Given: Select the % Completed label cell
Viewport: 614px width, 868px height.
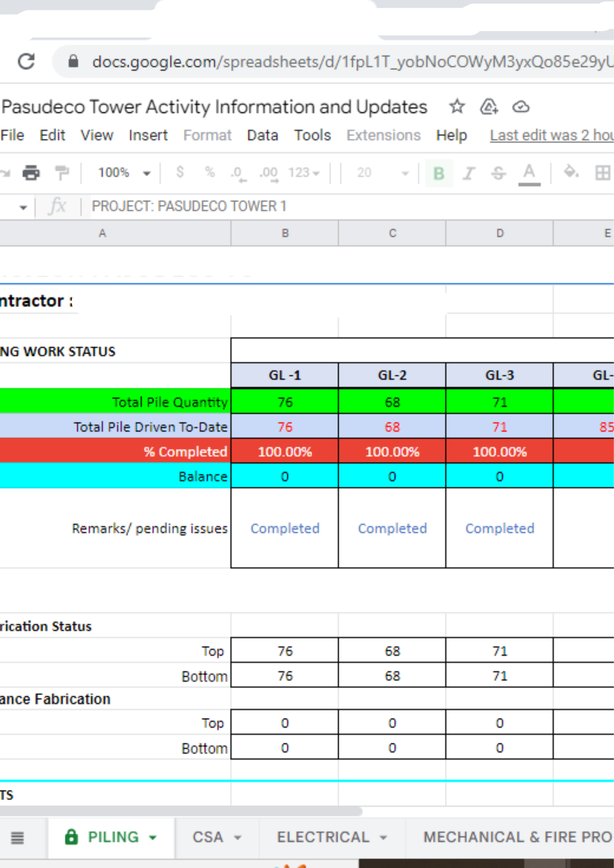Looking at the screenshot, I should [115, 451].
